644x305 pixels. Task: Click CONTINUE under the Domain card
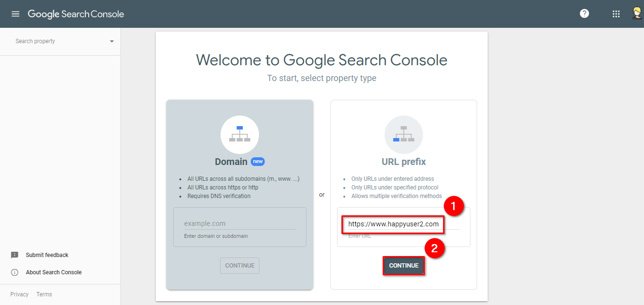[240, 266]
